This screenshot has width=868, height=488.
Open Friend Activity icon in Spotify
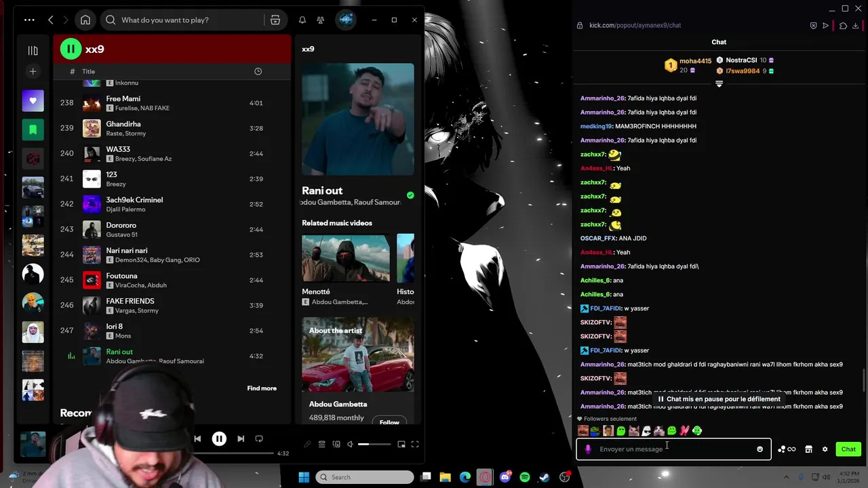pos(321,20)
